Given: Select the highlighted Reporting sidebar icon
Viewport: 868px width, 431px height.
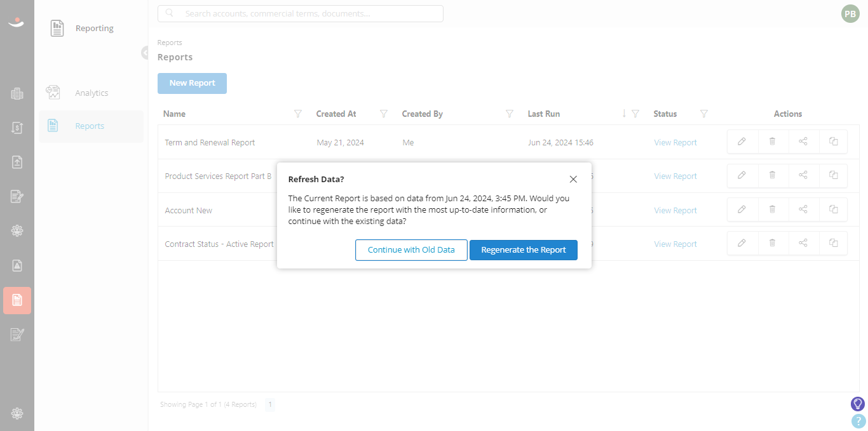Looking at the screenshot, I should [17, 300].
